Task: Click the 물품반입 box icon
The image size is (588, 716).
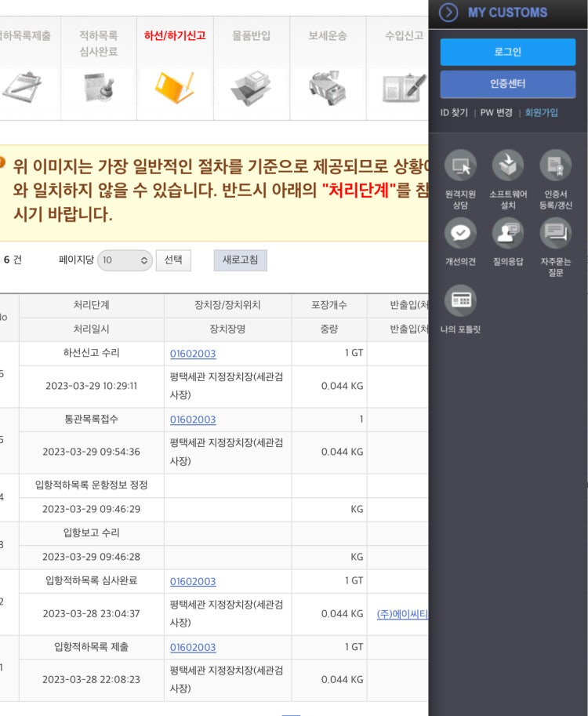Action: pyautogui.click(x=251, y=88)
